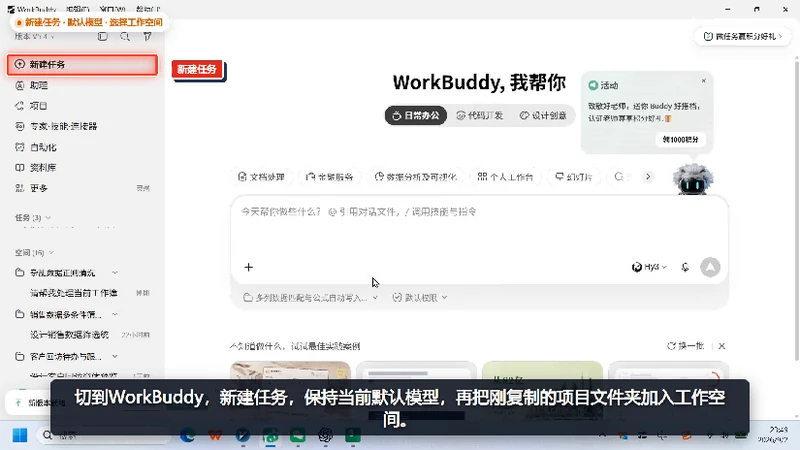Image resolution: width=800 pixels, height=450 pixels.
Task: Open the WPS Office taskbar icon
Action: pyautogui.click(x=215, y=435)
